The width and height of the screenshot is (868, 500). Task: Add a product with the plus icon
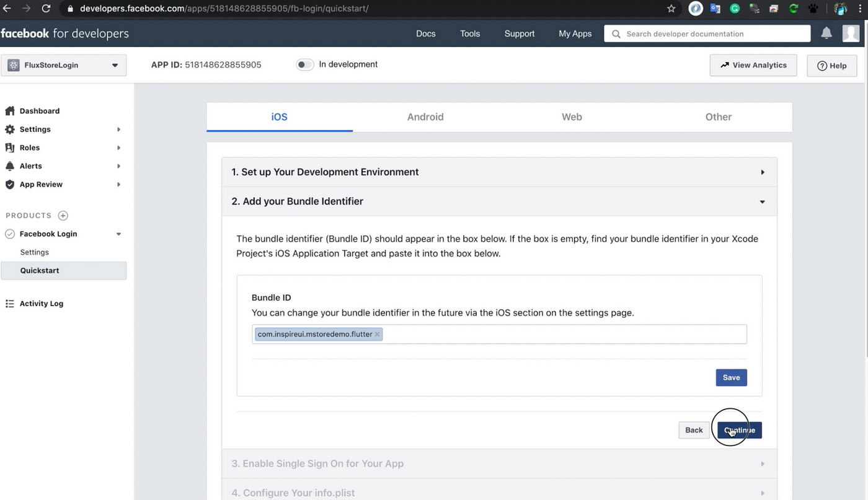click(x=63, y=216)
